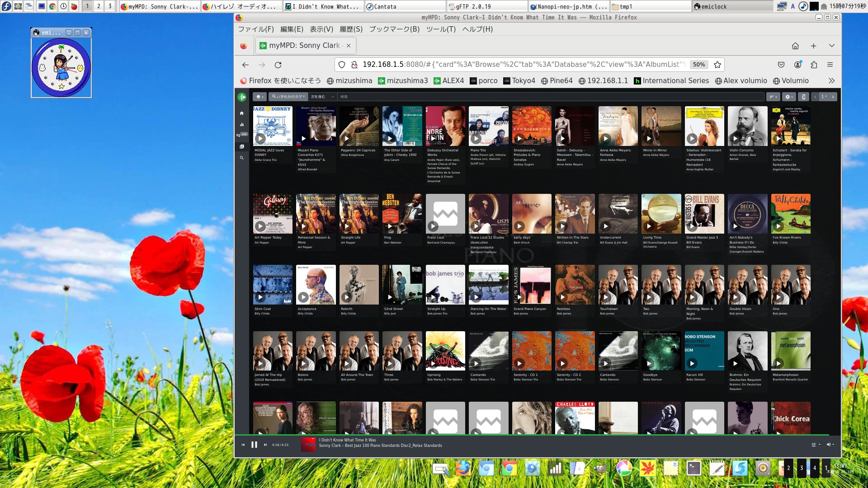
Task: Go to the previous track
Action: [x=243, y=445]
